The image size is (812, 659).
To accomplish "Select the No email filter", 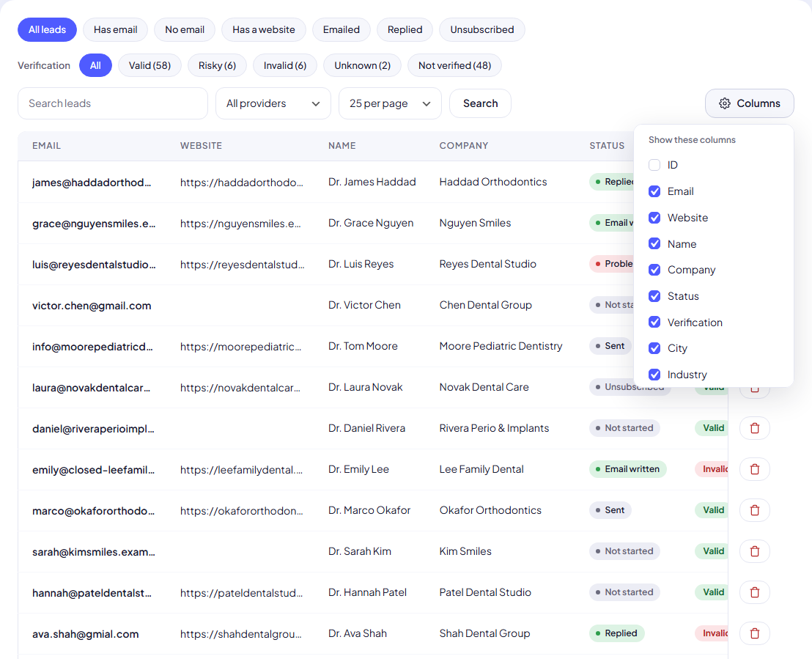I will click(185, 29).
